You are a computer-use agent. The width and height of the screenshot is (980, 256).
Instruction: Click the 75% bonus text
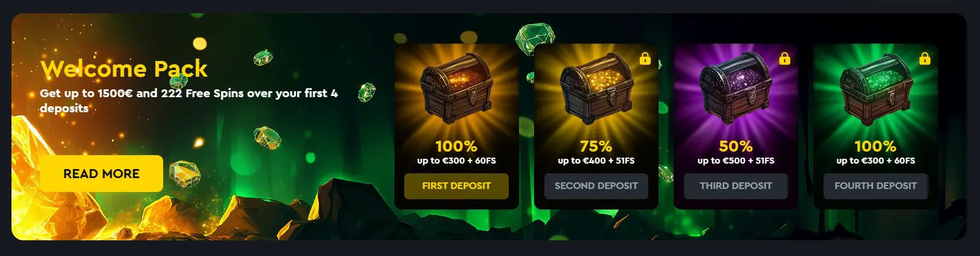pyautogui.click(x=596, y=146)
